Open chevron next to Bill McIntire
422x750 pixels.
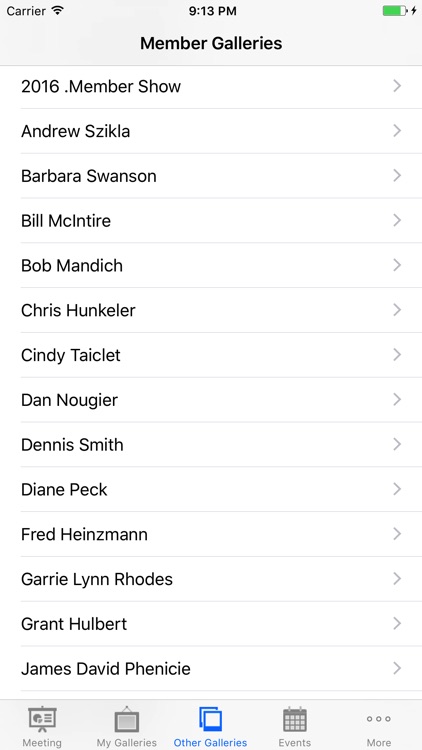pos(397,220)
